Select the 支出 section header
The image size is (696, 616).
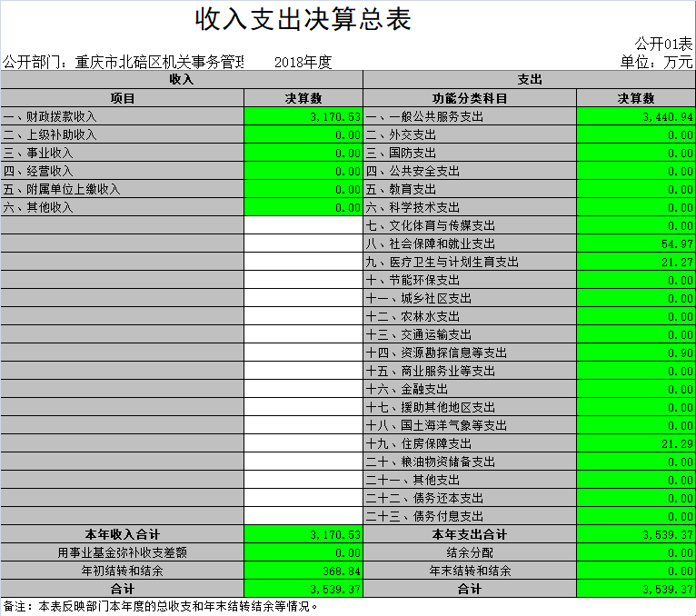[x=530, y=79]
